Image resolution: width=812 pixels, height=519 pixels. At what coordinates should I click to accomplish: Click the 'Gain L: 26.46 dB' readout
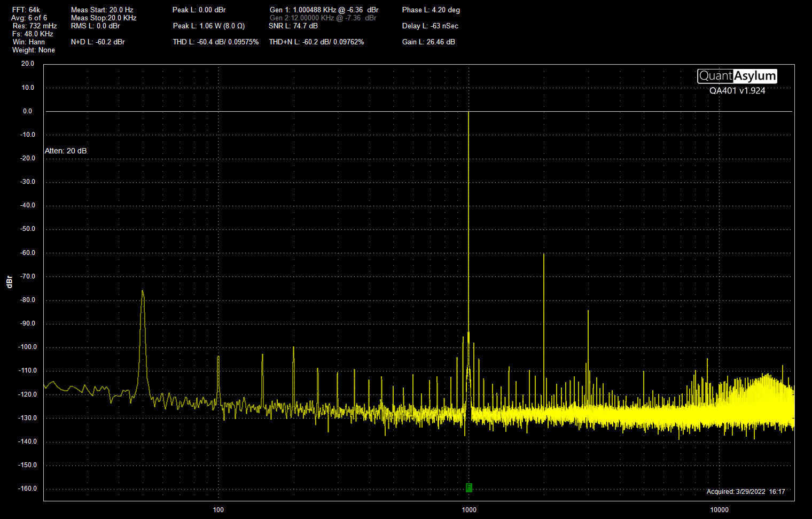click(428, 42)
